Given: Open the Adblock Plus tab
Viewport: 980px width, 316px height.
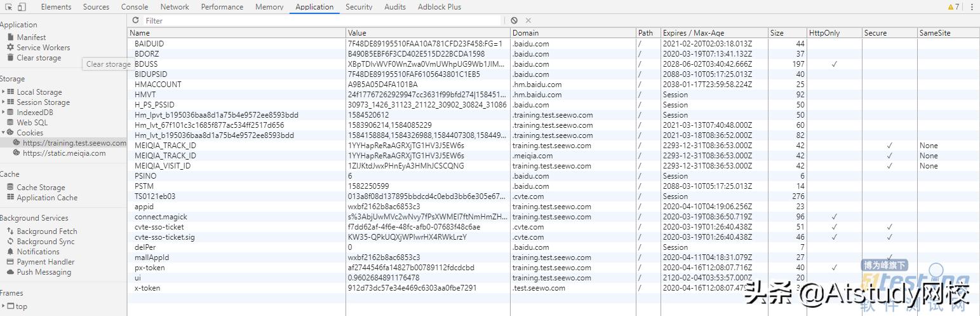Looking at the screenshot, I should 440,7.
